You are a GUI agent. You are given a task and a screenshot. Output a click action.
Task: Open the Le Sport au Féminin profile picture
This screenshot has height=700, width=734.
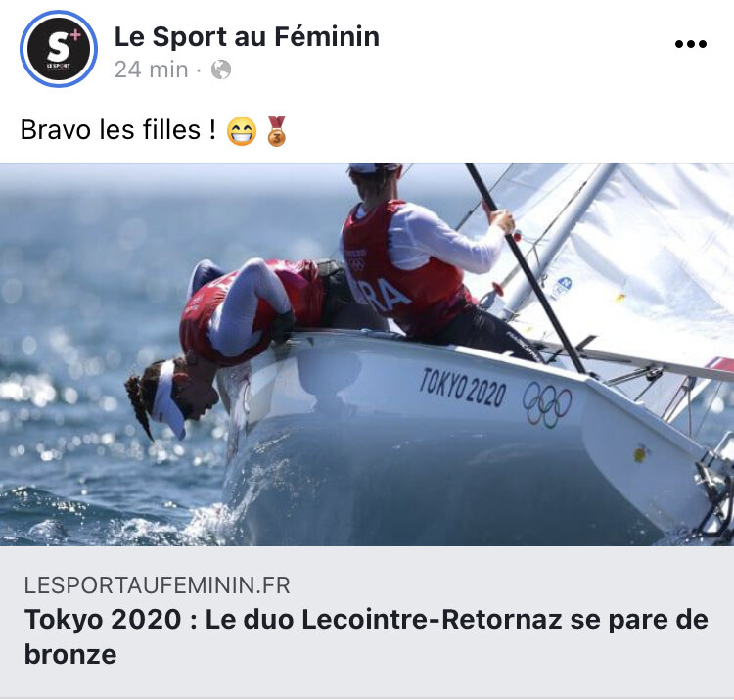coord(59,49)
